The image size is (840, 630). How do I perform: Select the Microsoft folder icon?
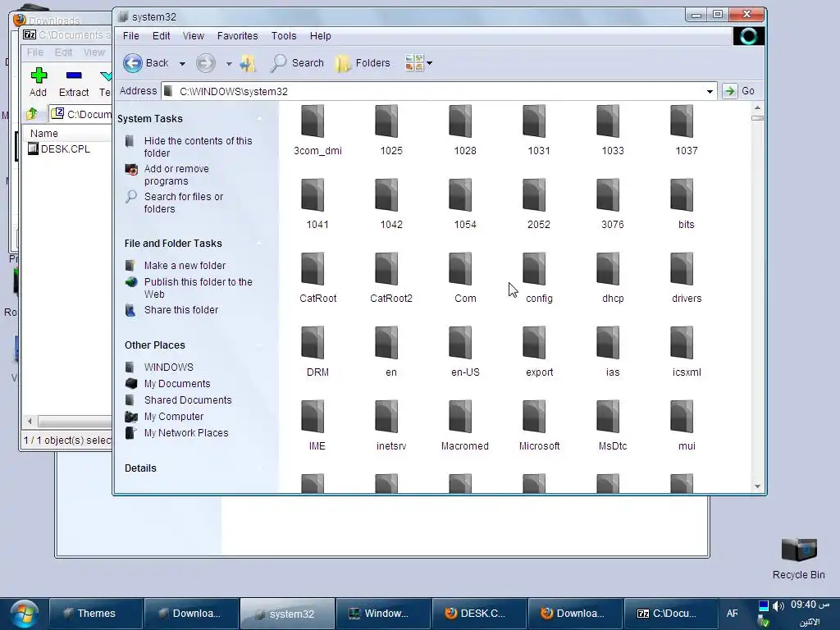534,417
